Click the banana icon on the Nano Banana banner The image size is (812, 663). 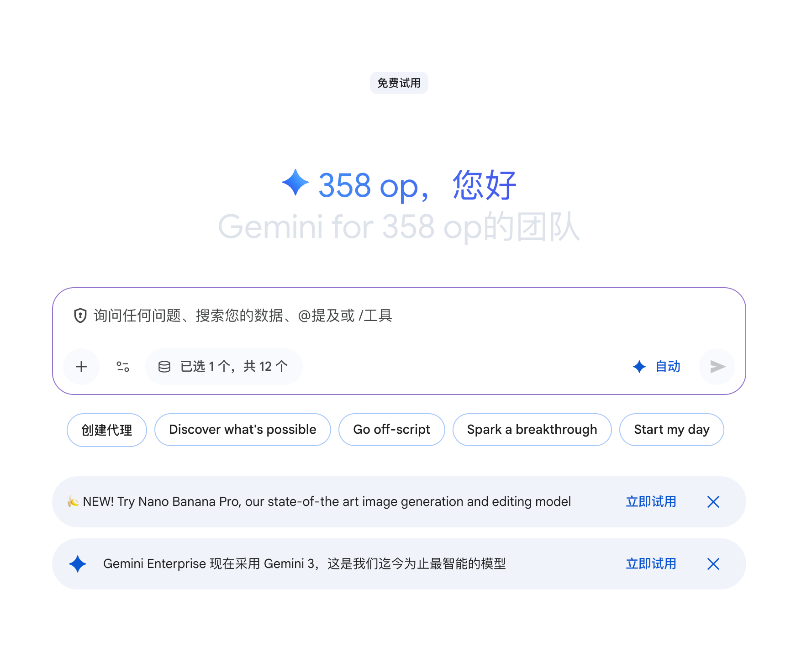click(73, 501)
